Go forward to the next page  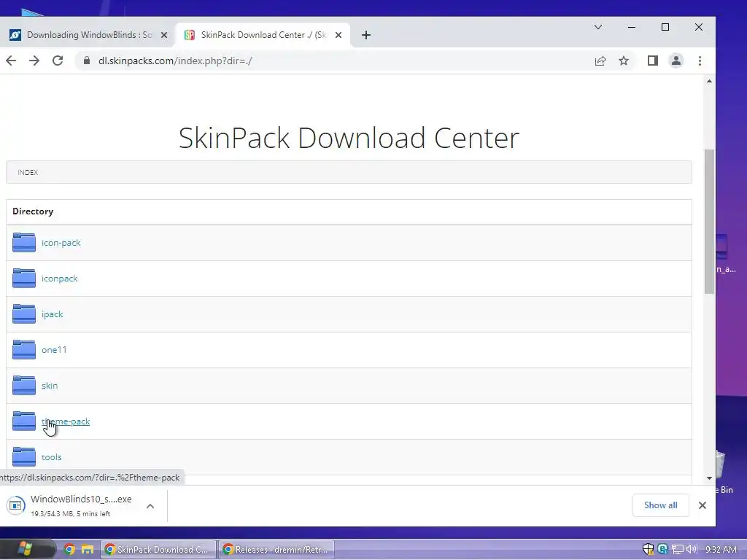pos(34,61)
